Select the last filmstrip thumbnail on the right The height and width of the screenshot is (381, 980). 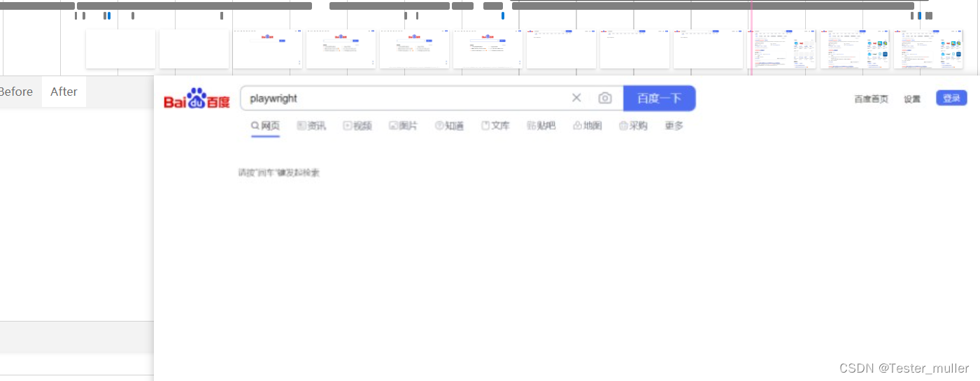coord(928,49)
